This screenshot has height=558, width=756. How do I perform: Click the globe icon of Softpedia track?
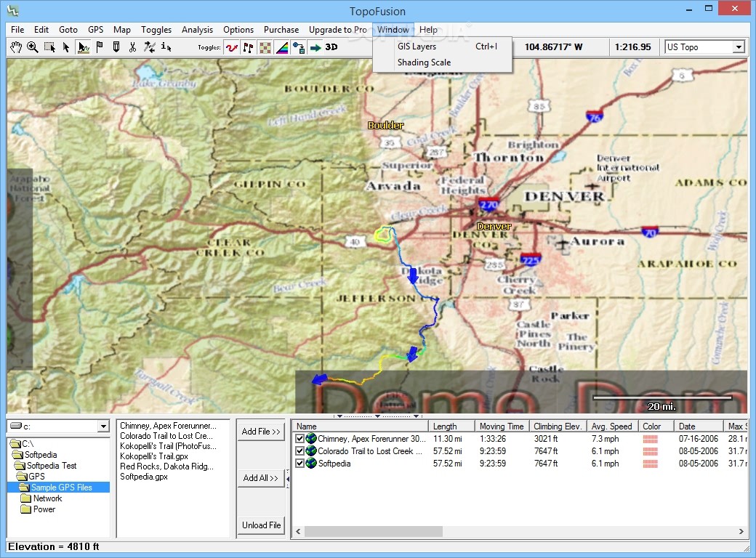tap(311, 464)
